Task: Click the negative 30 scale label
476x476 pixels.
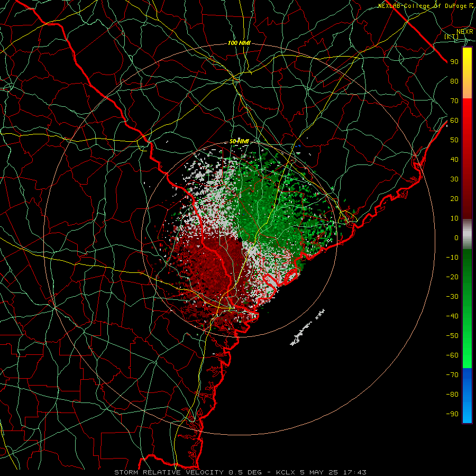Action: click(x=452, y=297)
